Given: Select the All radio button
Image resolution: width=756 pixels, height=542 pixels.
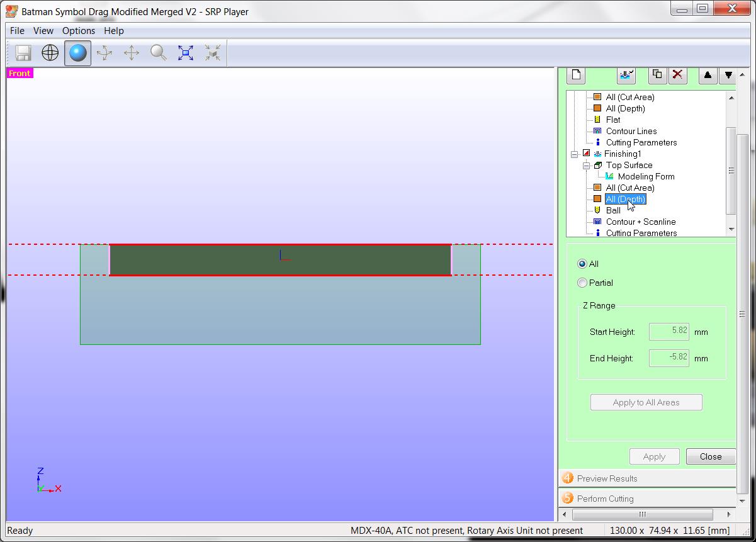Looking at the screenshot, I should tap(582, 264).
